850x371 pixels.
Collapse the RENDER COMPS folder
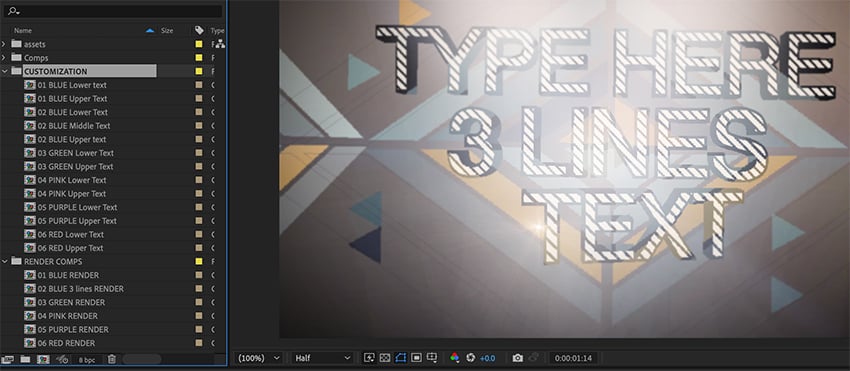coord(4,261)
